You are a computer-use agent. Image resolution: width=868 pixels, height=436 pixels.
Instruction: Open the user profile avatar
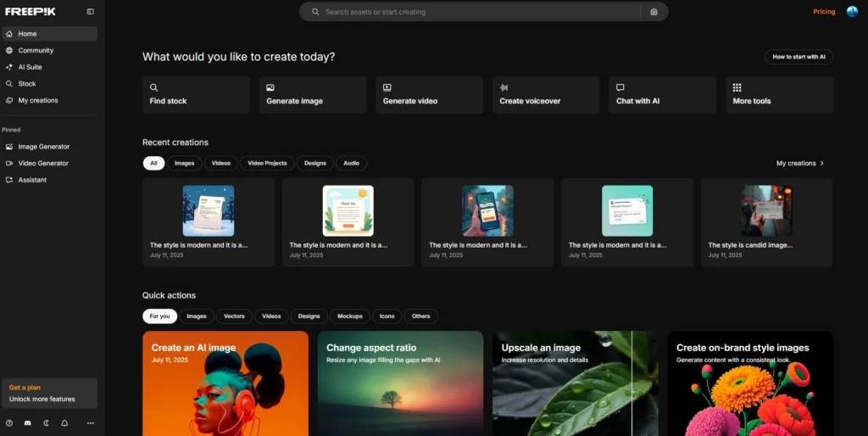(x=852, y=11)
